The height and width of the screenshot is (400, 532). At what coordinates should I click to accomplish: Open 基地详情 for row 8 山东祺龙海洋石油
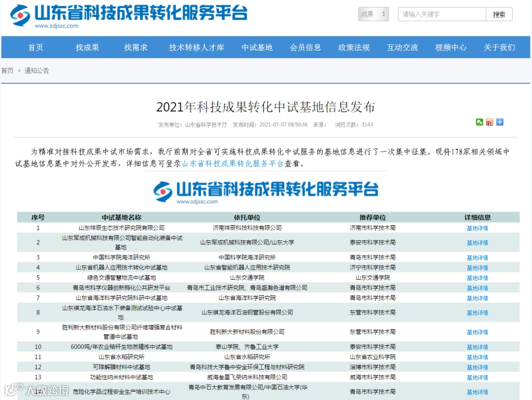point(477,313)
